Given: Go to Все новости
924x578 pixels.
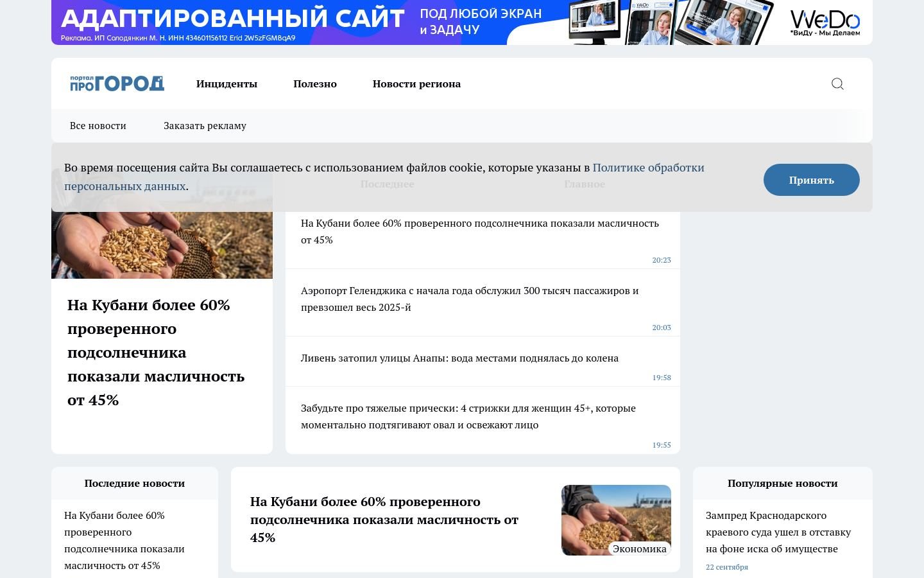Looking at the screenshot, I should [x=98, y=126].
